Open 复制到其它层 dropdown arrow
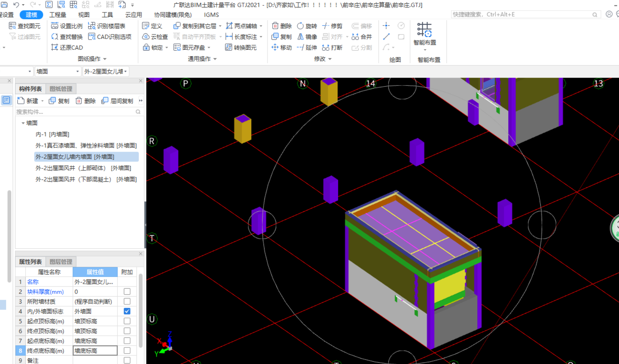 pyautogui.click(x=220, y=26)
